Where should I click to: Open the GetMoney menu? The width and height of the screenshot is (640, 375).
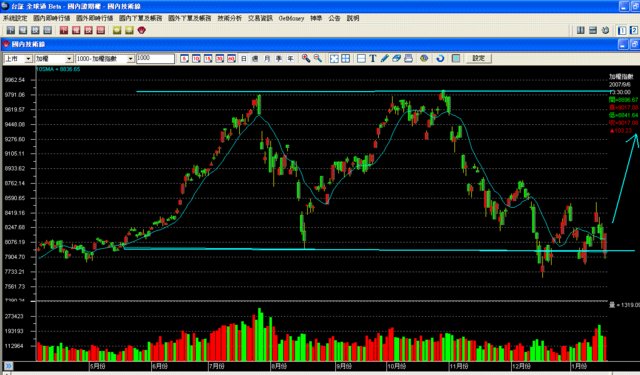[291, 18]
